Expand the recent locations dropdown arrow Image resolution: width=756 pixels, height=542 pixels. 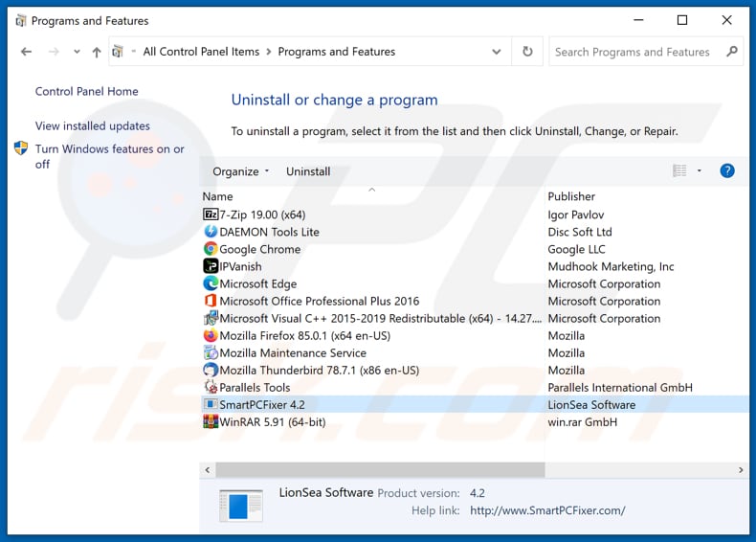click(77, 52)
